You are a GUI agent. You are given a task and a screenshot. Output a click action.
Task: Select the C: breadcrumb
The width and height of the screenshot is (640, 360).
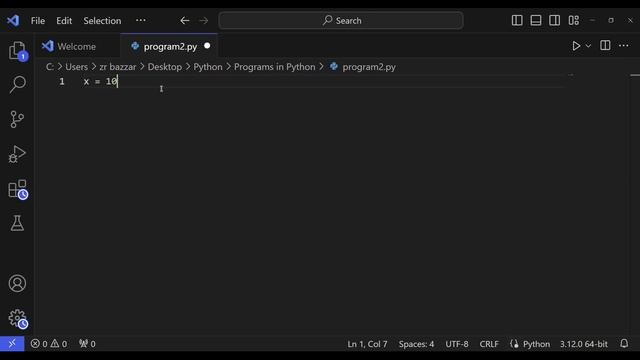[50, 67]
